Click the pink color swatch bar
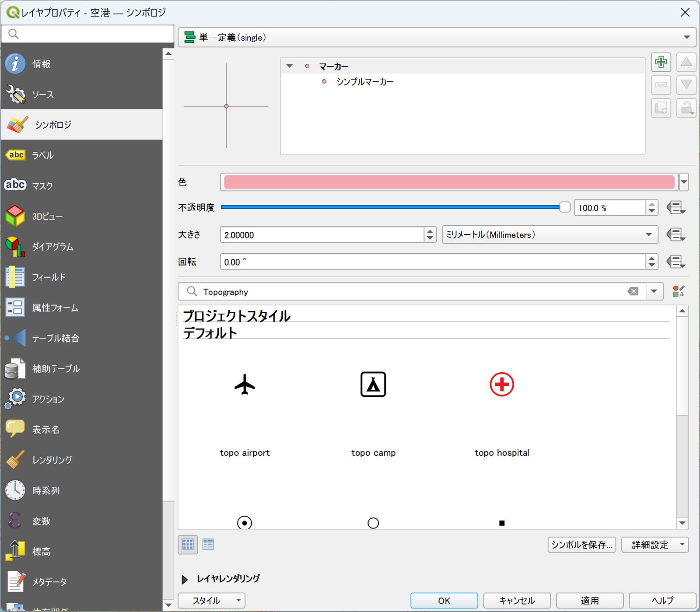Viewport: 700px width, 612px height. (x=449, y=182)
